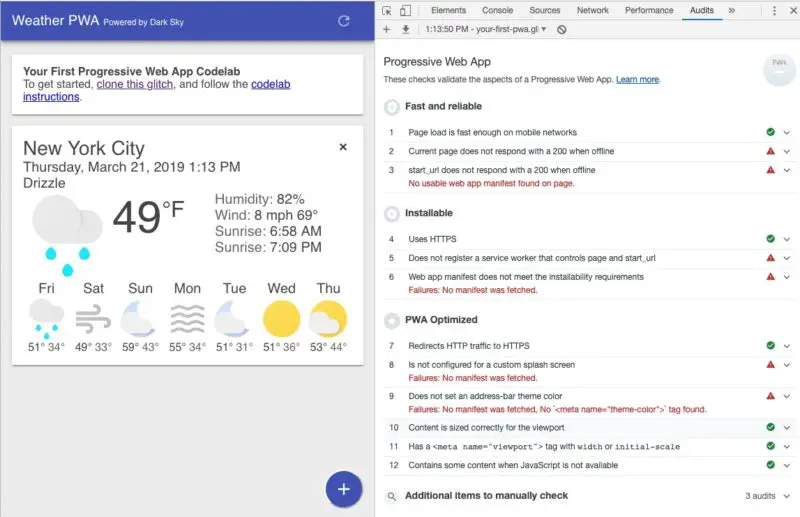Open the audit report selector dropdown
Viewport: 800px width, 517px height.
486,29
